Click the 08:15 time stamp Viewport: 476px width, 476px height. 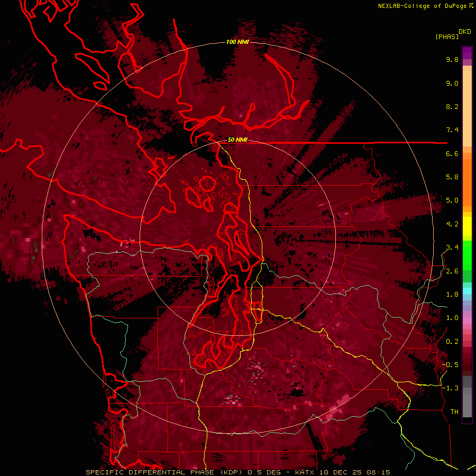pos(378,472)
